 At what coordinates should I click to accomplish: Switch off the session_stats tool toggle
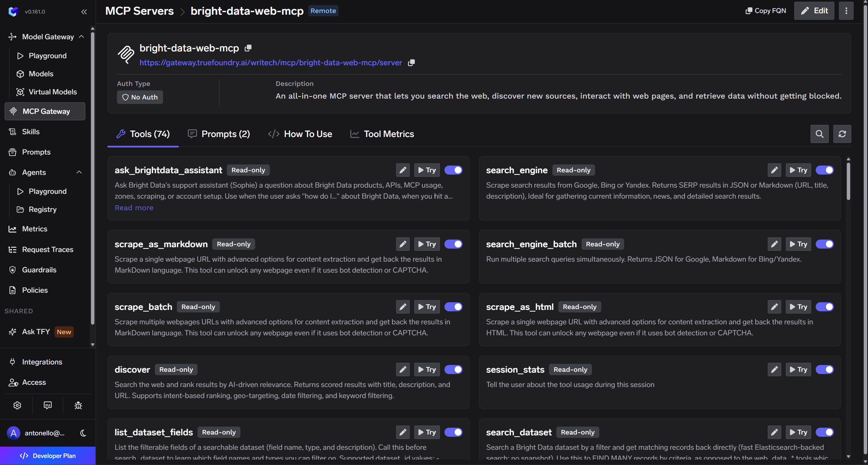[824, 370]
